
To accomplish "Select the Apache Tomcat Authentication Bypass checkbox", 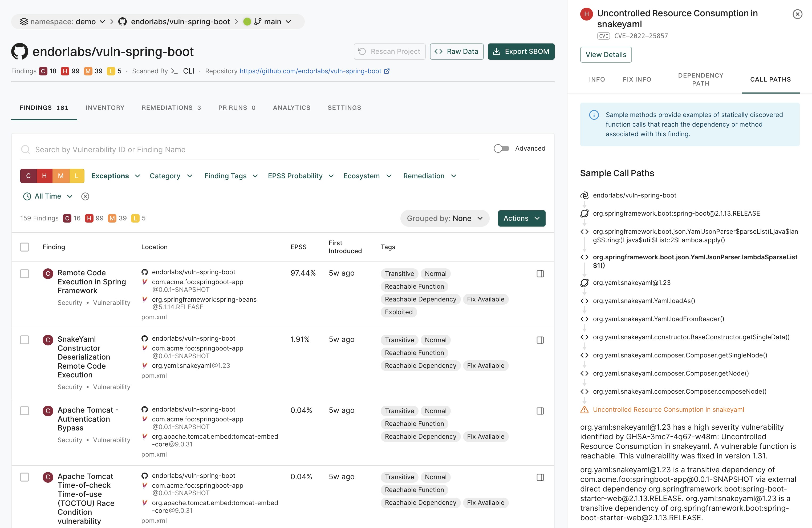I will pyautogui.click(x=25, y=410).
